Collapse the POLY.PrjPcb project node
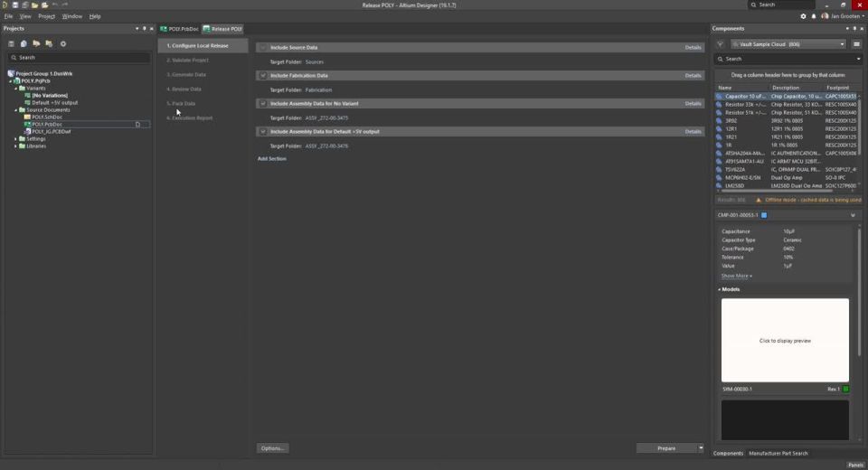Viewport: 868px width, 470px height. click(10, 80)
